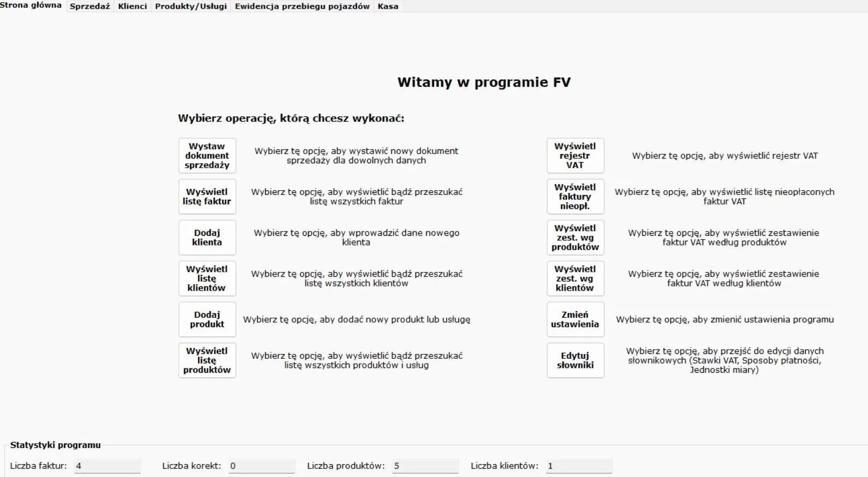The image size is (868, 477).
Task: Open 'Wyświetl listę produktów' button
Action: [x=207, y=360]
